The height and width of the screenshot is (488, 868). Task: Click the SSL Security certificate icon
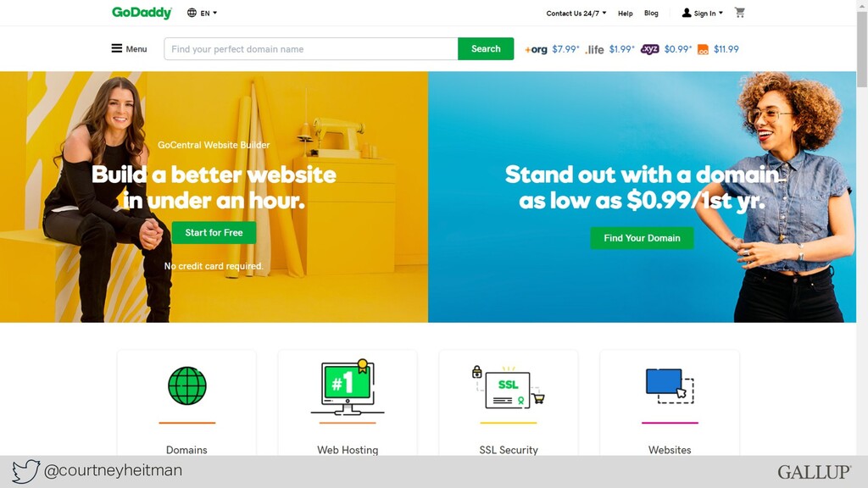[509, 387]
